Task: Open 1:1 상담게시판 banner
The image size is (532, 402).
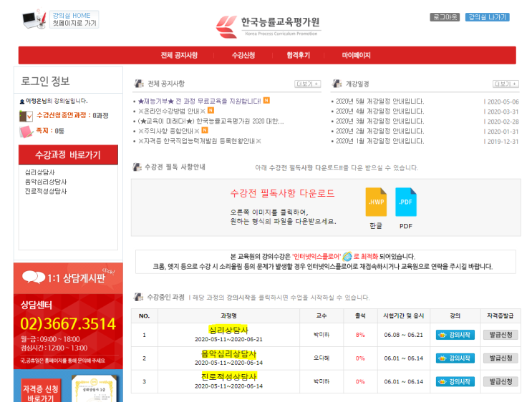Action: 68,278
